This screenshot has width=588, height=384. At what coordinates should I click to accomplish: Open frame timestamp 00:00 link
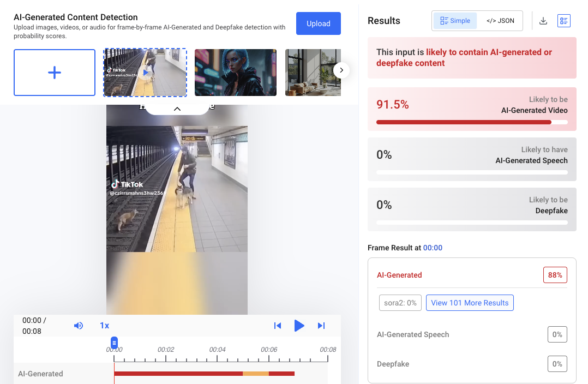point(433,248)
